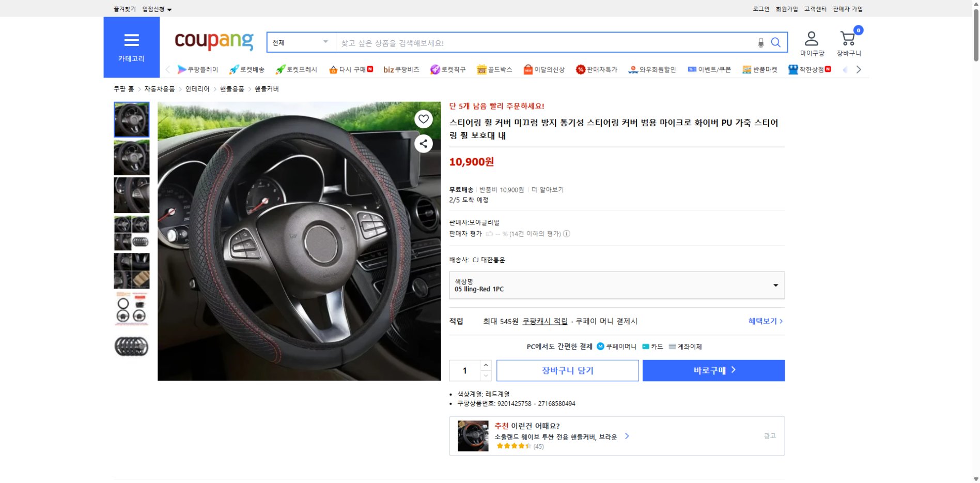980x483 pixels.
Task: Open 골드박스 from the category bar
Action: coord(494,69)
